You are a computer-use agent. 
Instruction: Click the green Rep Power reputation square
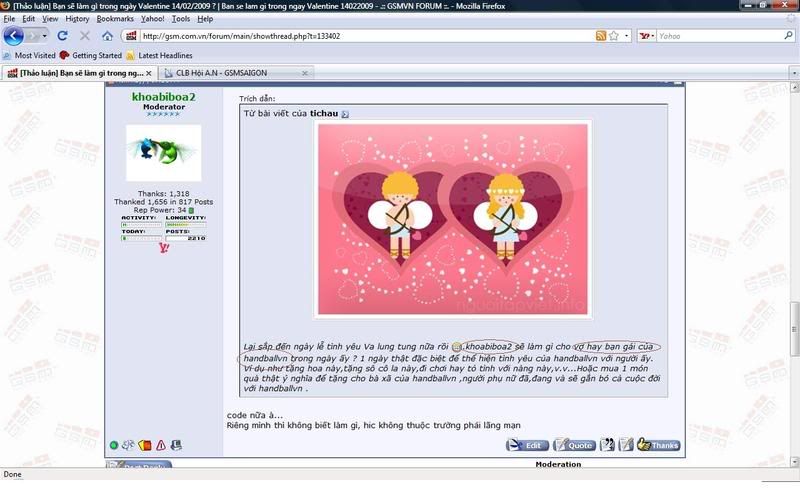tap(191, 210)
